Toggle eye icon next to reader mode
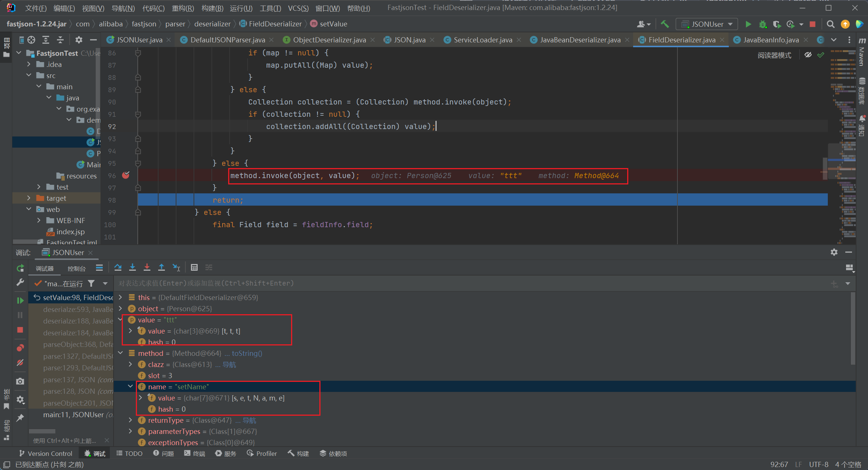Viewport: 868px width, 470px height. (x=808, y=55)
